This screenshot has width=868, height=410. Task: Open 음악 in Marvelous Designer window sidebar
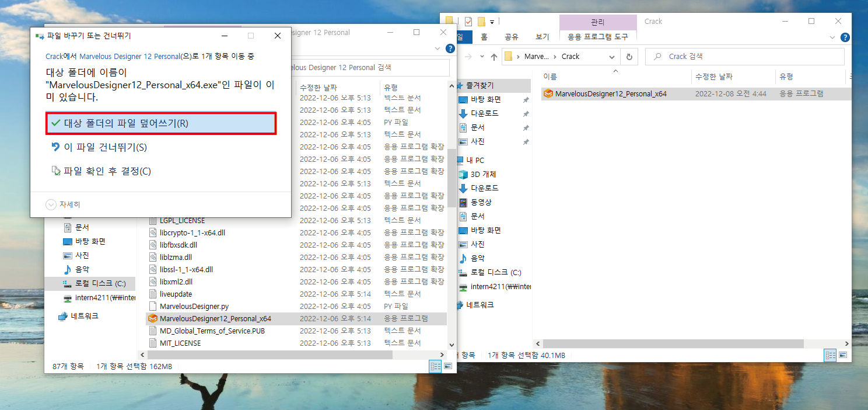tap(82, 269)
